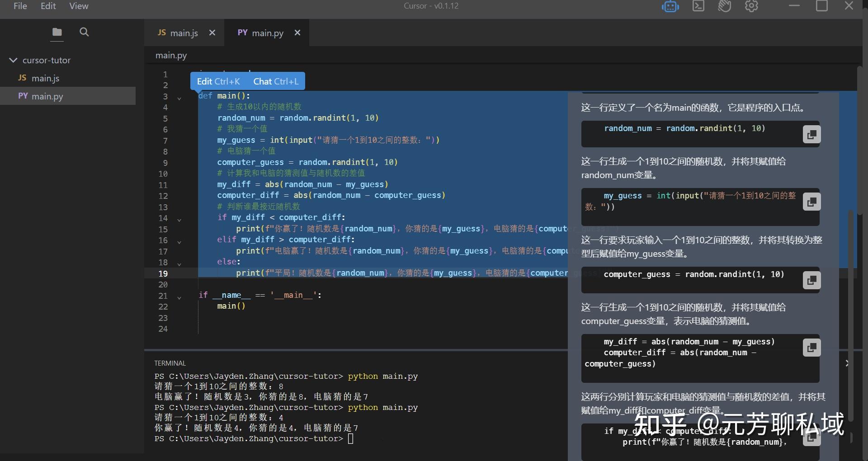Click the Chat Ctrl+L button
This screenshot has width=868, height=461.
tap(276, 81)
